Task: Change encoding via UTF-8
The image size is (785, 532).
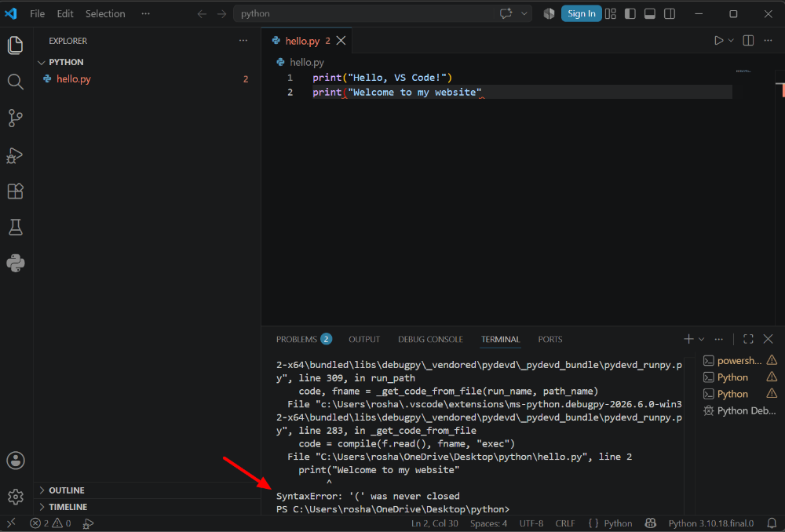Action: (531, 523)
